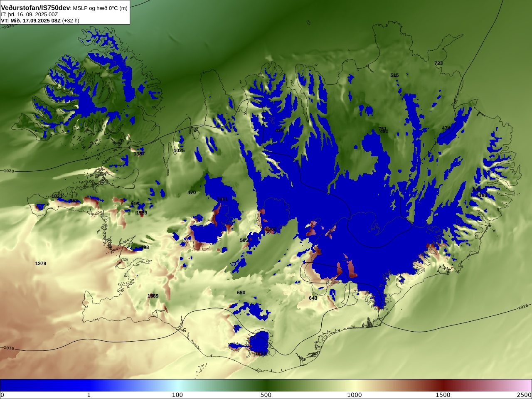Click the '1024' isobar label

point(8,26)
